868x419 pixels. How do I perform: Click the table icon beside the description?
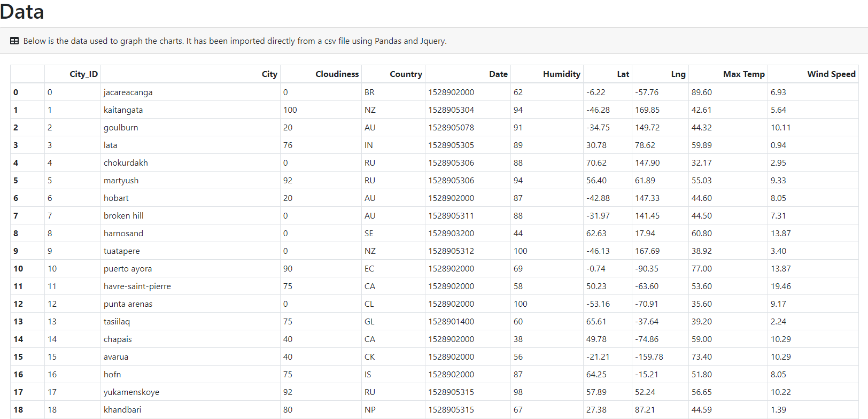pos(14,41)
